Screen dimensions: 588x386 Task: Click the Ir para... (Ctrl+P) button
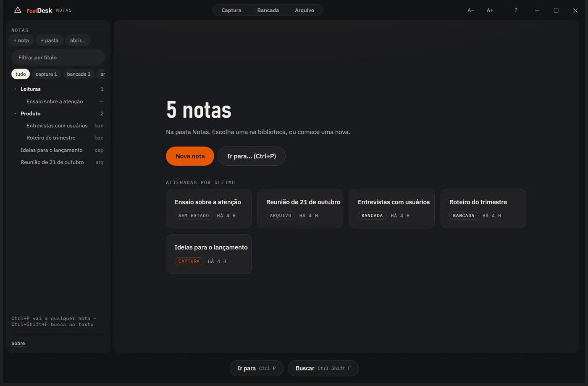(252, 156)
